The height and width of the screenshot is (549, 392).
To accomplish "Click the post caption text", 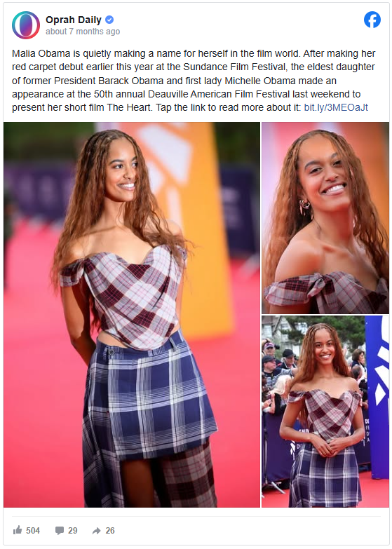I will 194,81.
